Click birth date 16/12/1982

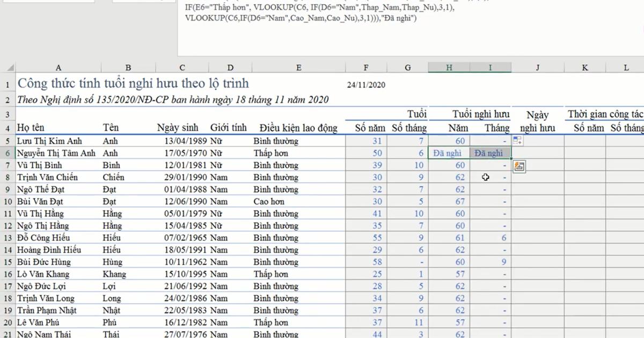point(186,322)
